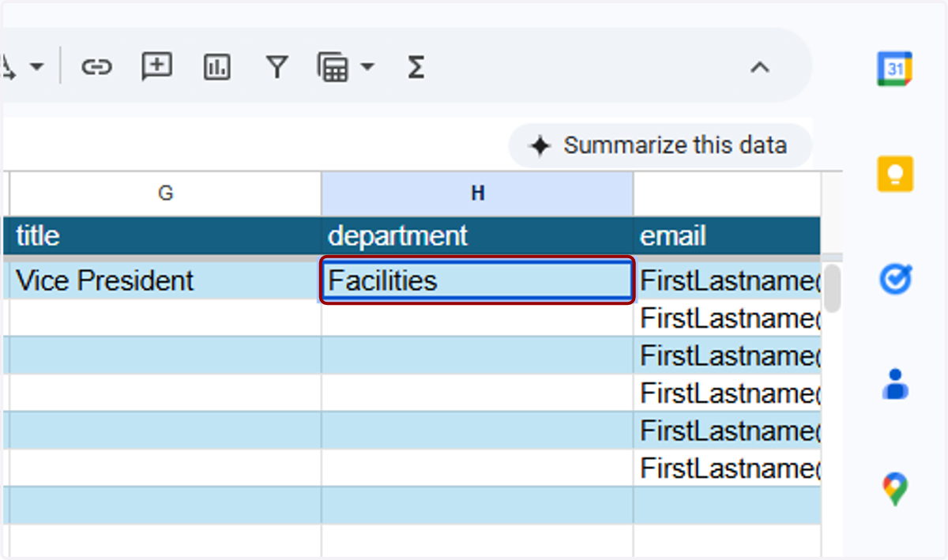Image resolution: width=948 pixels, height=560 pixels.
Task: Click the vertical scrollbar thumb
Action: point(832,288)
